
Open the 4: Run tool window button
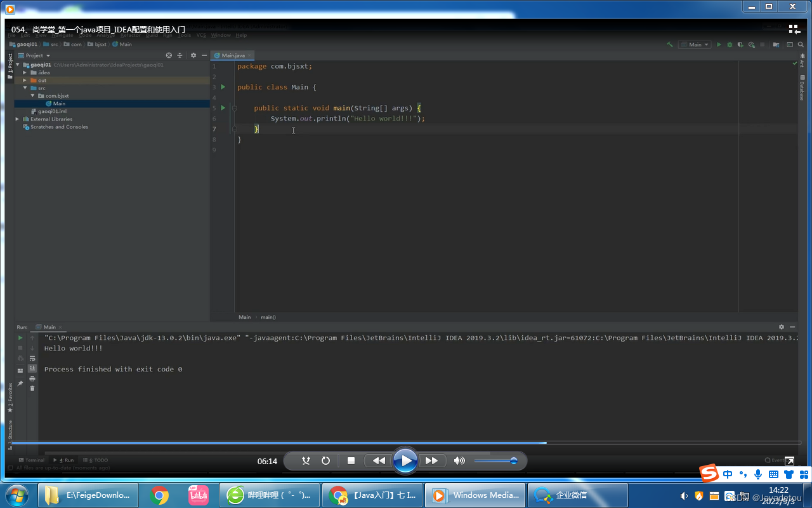pos(63,460)
